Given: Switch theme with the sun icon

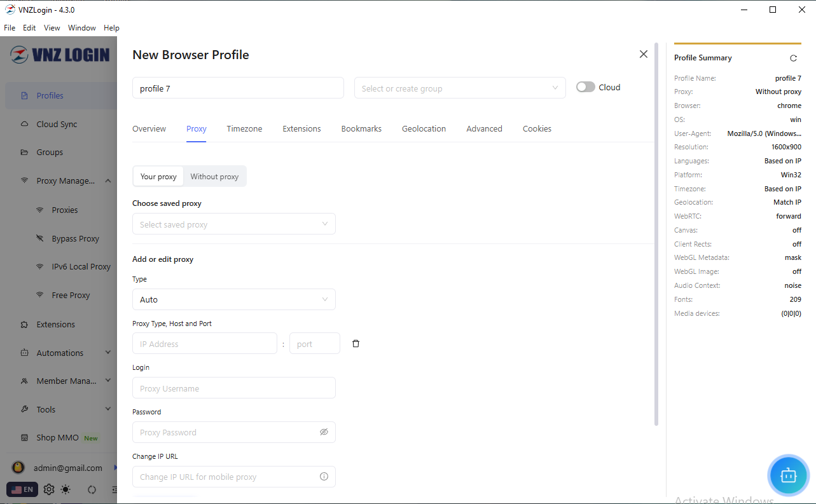Looking at the screenshot, I should 66,489.
